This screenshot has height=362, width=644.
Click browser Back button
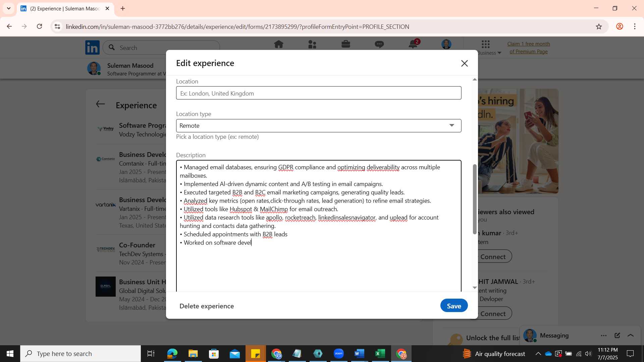[9, 26]
